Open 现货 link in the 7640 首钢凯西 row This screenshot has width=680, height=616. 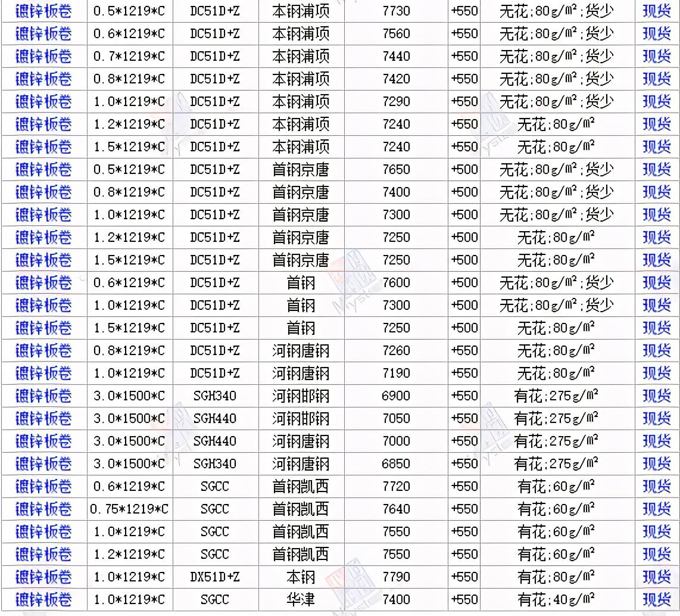click(x=657, y=509)
